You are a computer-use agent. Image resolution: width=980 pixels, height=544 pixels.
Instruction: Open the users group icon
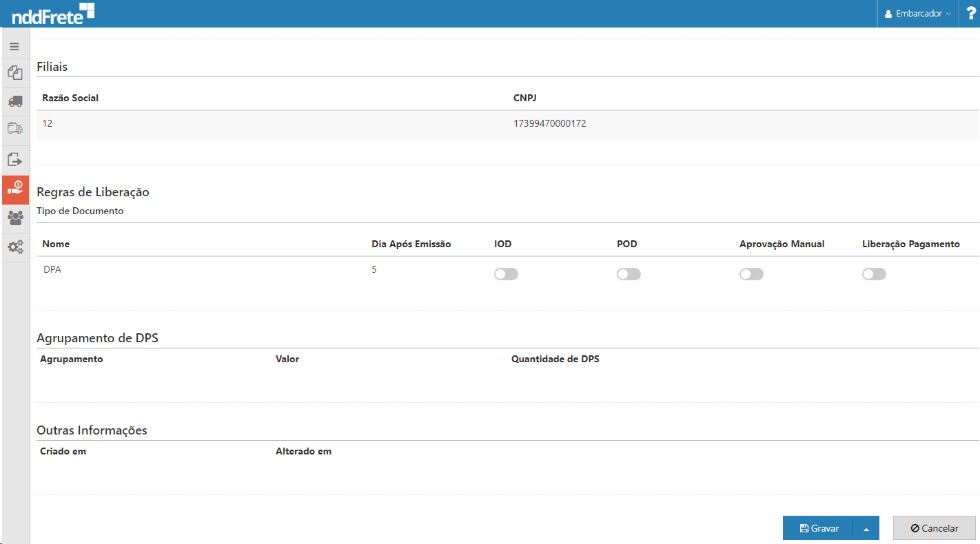[x=14, y=218]
